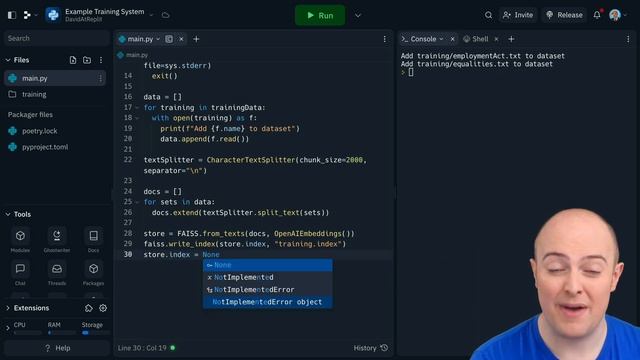
Task: Choose NotImplementedError suggestion
Action: click(x=268, y=290)
